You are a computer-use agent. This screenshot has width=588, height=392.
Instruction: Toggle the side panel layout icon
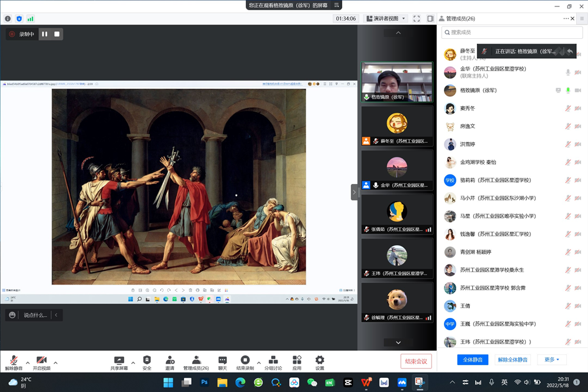point(430,18)
